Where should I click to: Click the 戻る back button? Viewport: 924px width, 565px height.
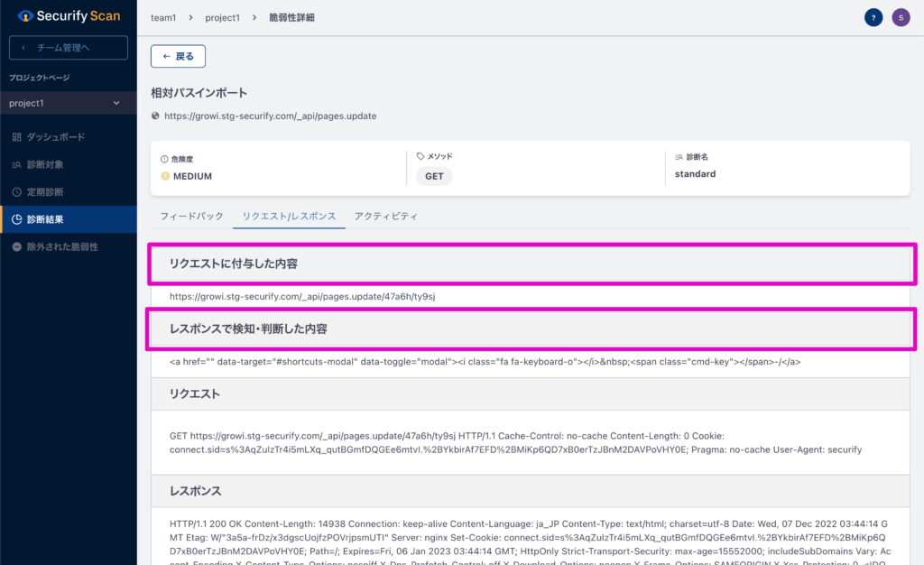pos(178,56)
